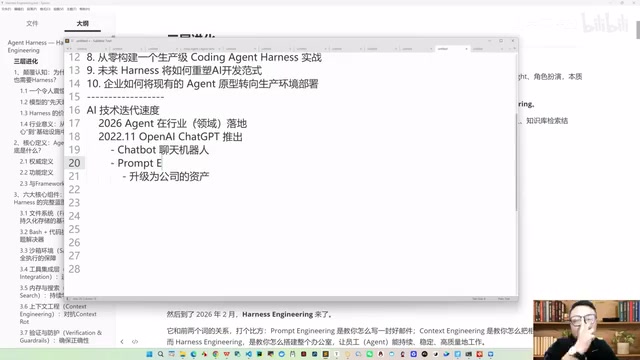Click 'Harness Engineering 来了' text in Typora

pos(287,315)
